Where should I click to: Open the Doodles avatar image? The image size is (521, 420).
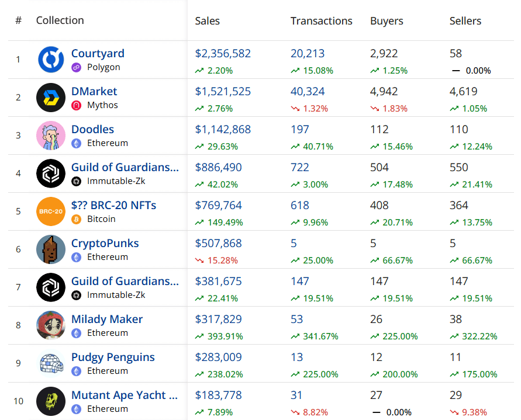[51, 136]
